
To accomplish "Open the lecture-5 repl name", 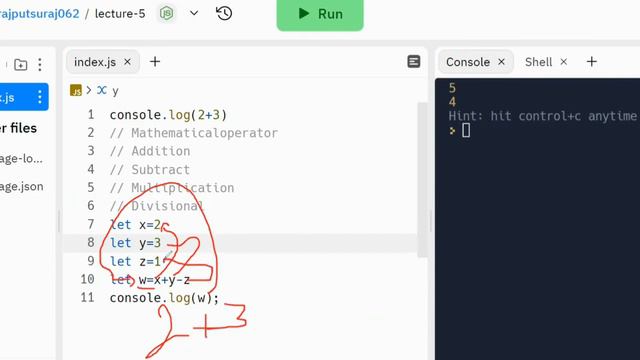I will click(120, 13).
